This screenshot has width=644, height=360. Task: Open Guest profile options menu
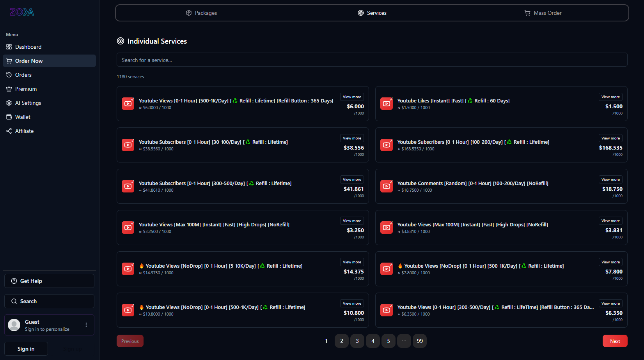86,325
